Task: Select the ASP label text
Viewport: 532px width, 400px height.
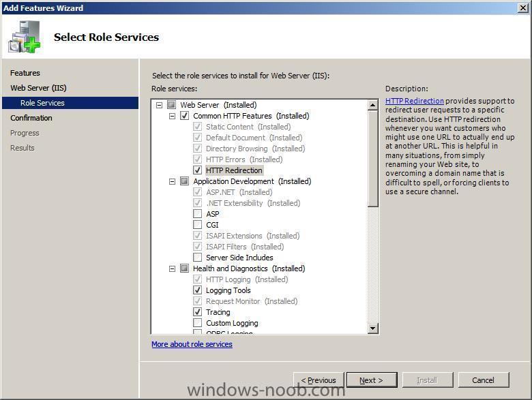Action: pyautogui.click(x=213, y=214)
